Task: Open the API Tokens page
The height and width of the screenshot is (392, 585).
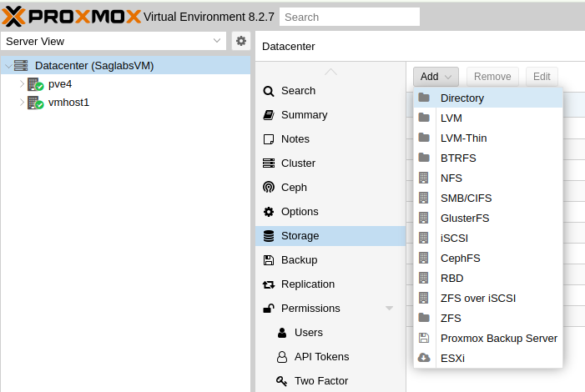Action: coord(330,357)
